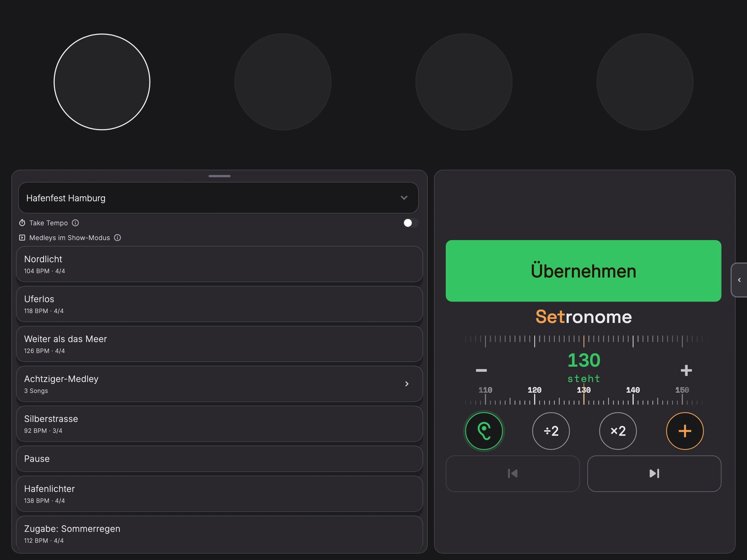This screenshot has width=747, height=560.
Task: Select the Pause entry in setlist
Action: click(x=220, y=459)
